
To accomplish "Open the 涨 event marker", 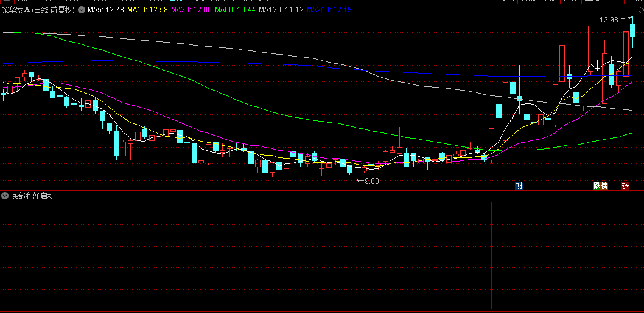I will (626, 186).
